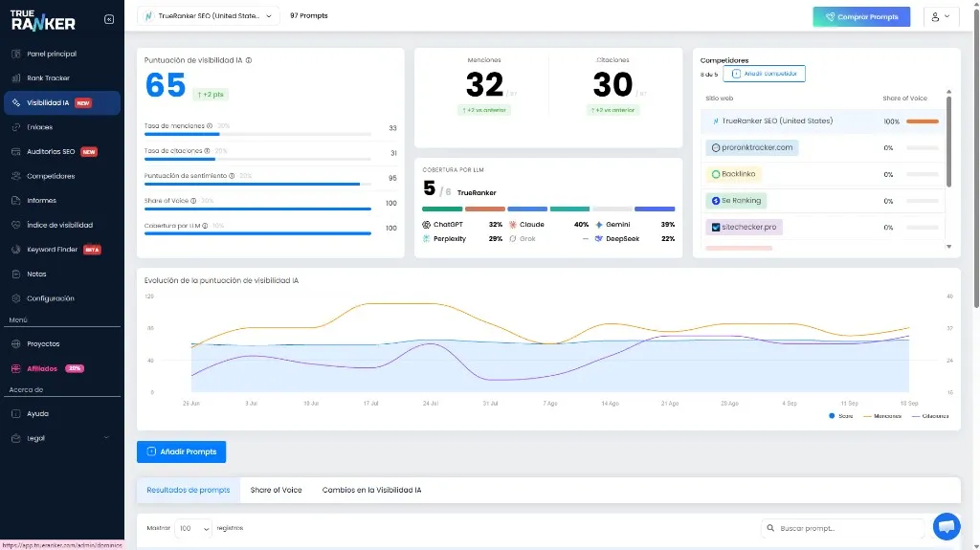Click the Índice de visibilidad icon
The image size is (980, 550).
[15, 225]
